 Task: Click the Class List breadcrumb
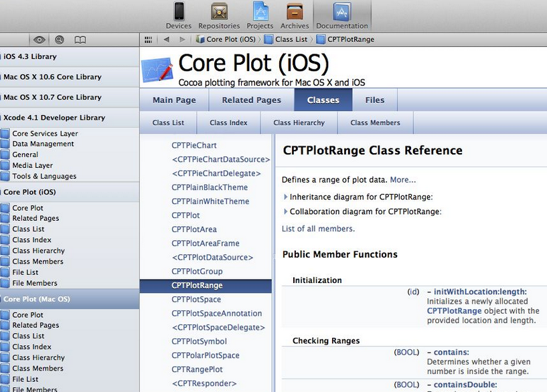(286, 39)
